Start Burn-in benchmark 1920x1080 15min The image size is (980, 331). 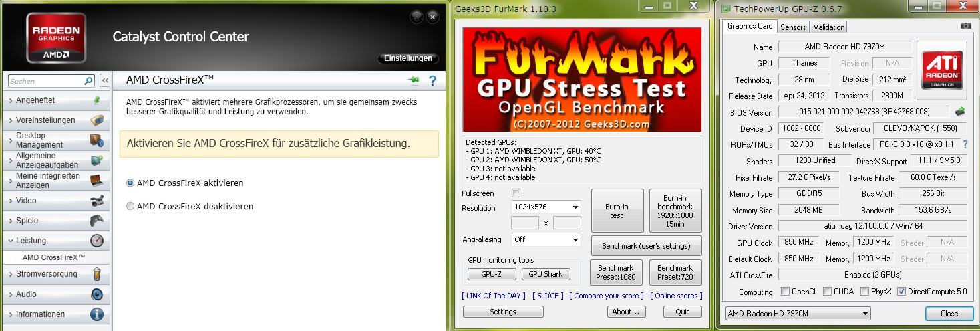(x=675, y=211)
